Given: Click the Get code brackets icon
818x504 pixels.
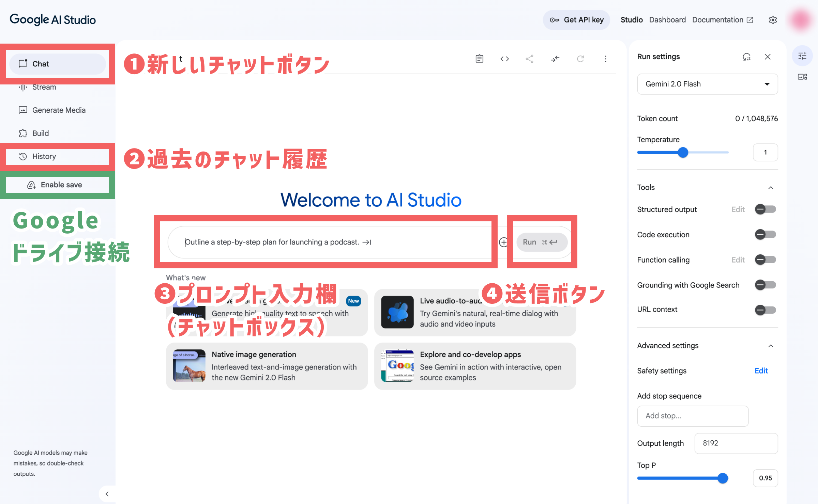Looking at the screenshot, I should pyautogui.click(x=504, y=59).
